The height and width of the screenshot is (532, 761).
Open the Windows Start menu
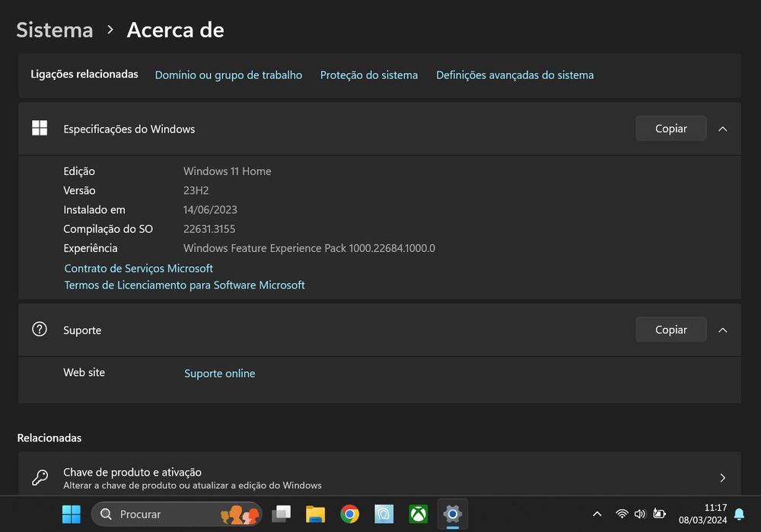pos(72,514)
